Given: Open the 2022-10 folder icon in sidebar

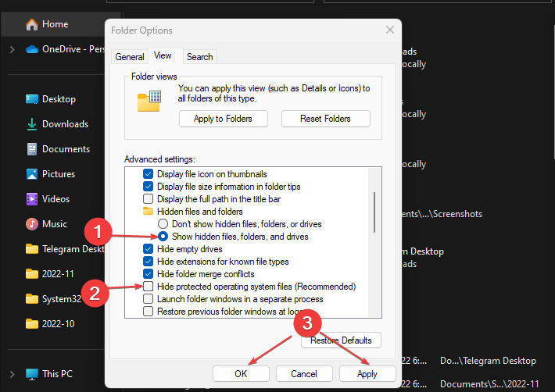Looking at the screenshot, I should click(32, 324).
